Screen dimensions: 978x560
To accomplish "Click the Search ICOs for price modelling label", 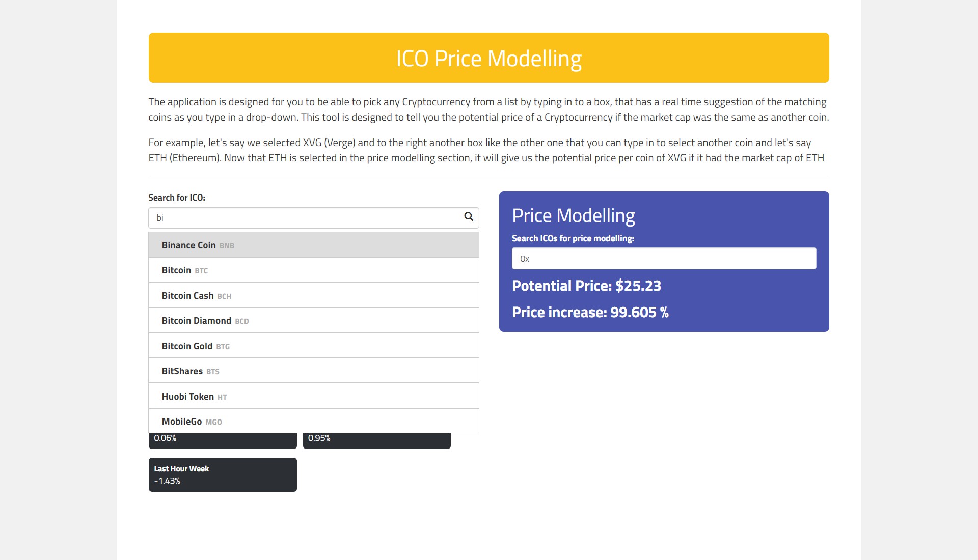I will (x=573, y=238).
